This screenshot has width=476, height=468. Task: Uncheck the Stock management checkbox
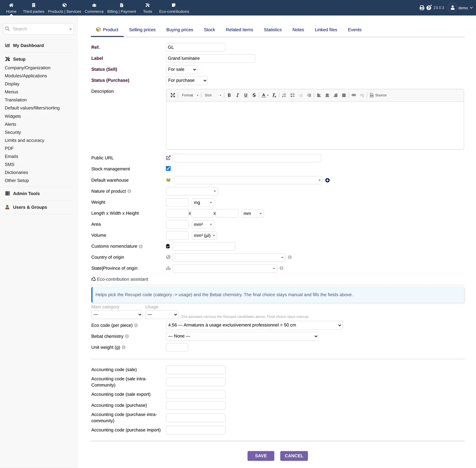pos(168,169)
